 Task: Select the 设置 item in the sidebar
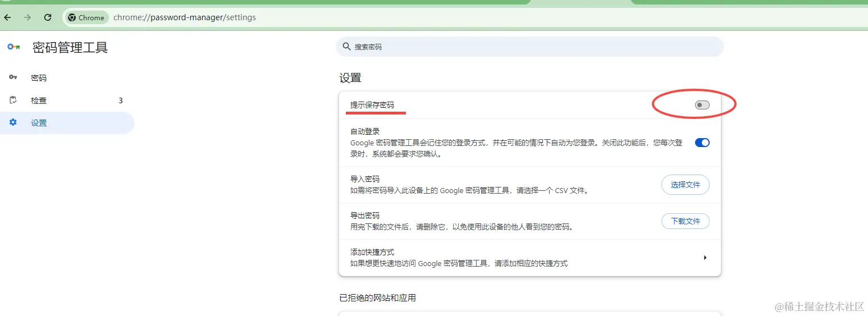[67, 123]
